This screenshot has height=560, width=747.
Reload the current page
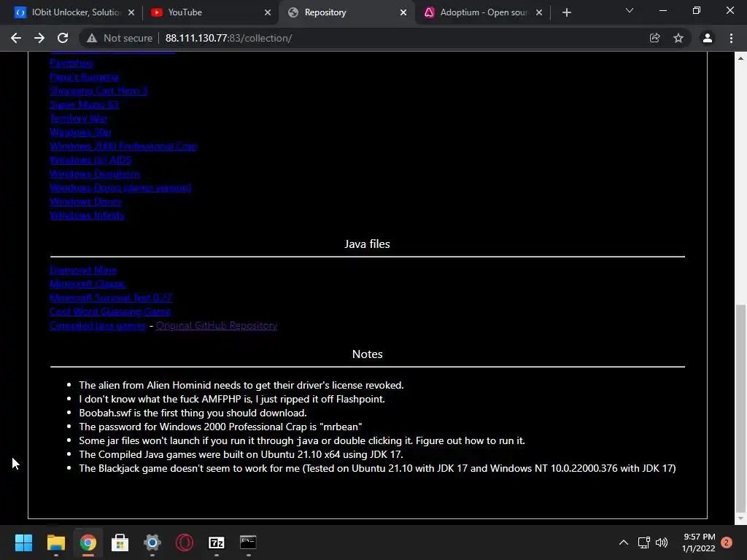(63, 38)
